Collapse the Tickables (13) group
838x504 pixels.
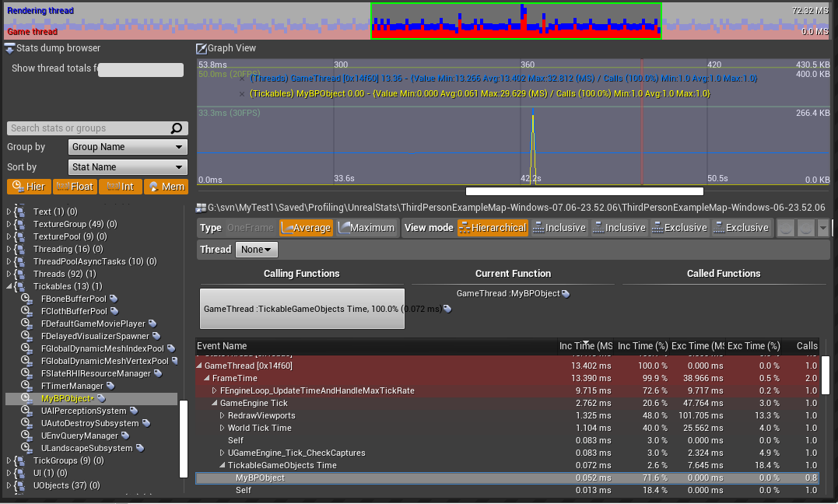click(9, 286)
